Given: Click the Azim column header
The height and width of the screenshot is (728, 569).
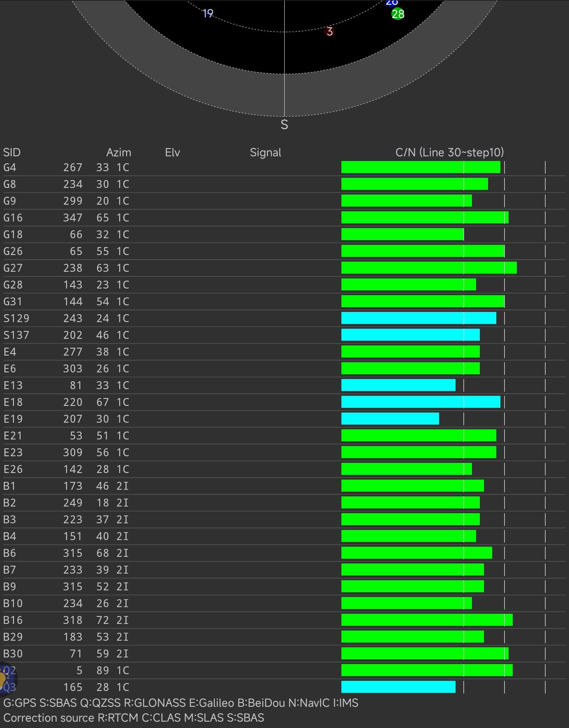Looking at the screenshot, I should point(119,152).
